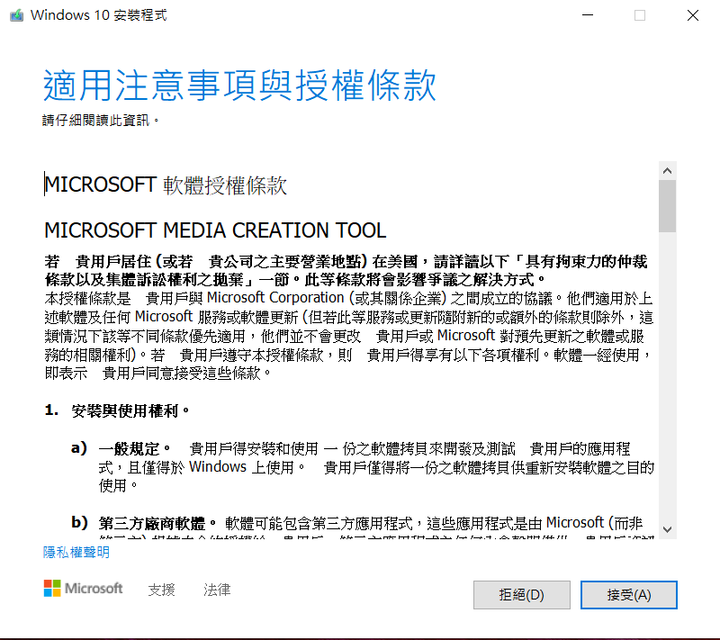Click the scrollbar down arrow in license box
720x640 pixels.
pos(667,529)
